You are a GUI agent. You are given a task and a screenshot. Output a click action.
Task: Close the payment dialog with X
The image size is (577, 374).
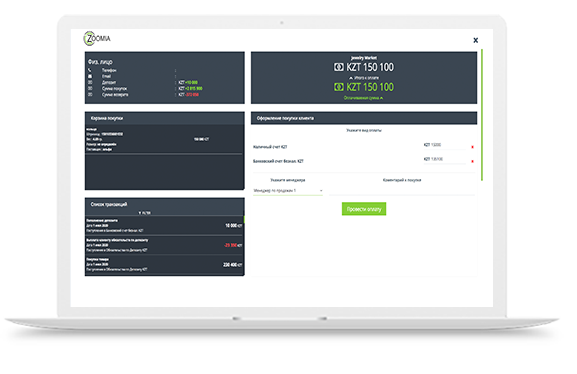[x=475, y=40]
